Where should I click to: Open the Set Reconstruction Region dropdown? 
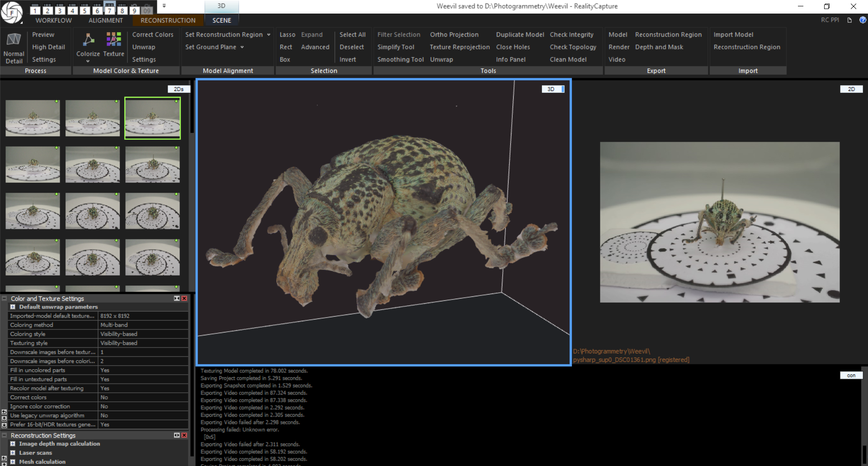click(269, 35)
